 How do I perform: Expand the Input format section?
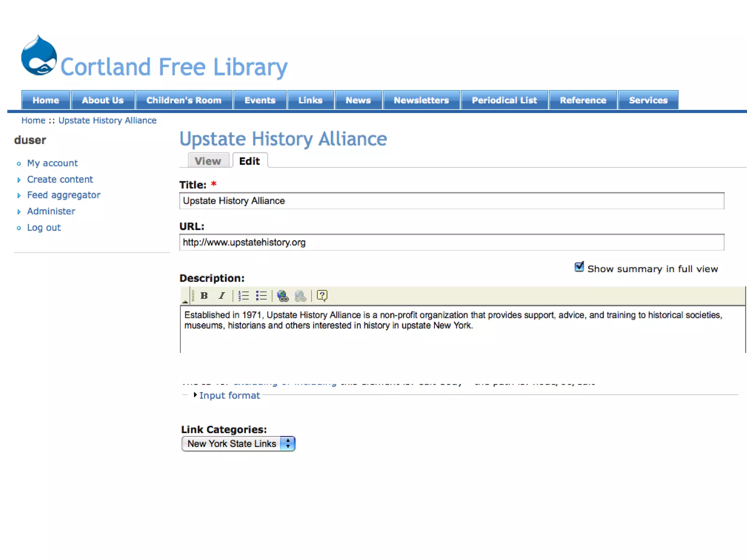pyautogui.click(x=229, y=395)
